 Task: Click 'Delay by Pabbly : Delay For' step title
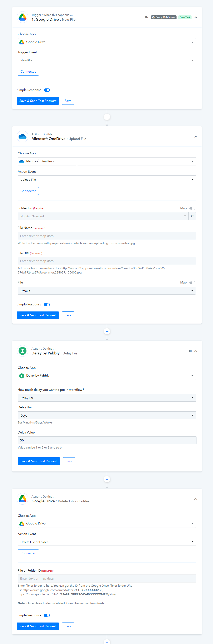pos(54,353)
